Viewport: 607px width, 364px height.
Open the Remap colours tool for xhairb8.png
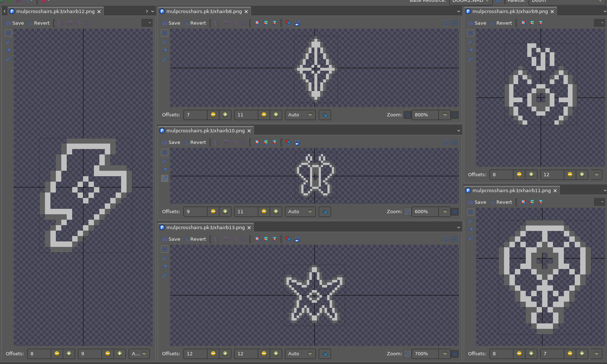click(x=257, y=23)
